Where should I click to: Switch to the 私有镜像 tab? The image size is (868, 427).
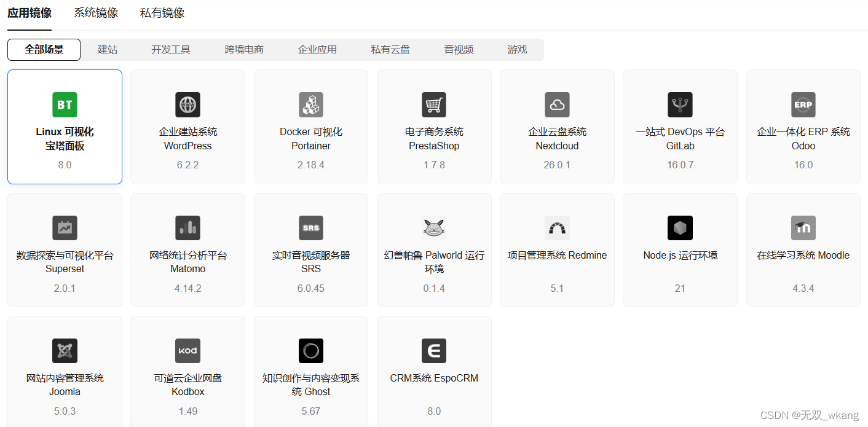(x=162, y=13)
